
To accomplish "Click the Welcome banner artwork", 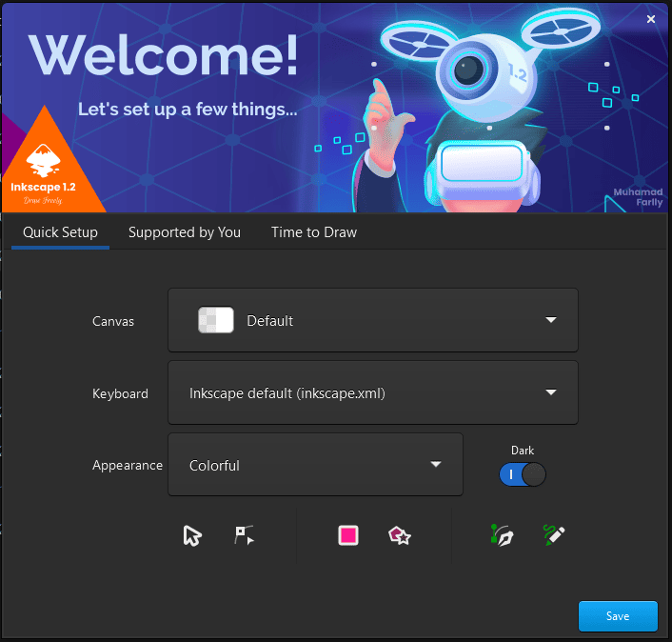I will (x=336, y=108).
